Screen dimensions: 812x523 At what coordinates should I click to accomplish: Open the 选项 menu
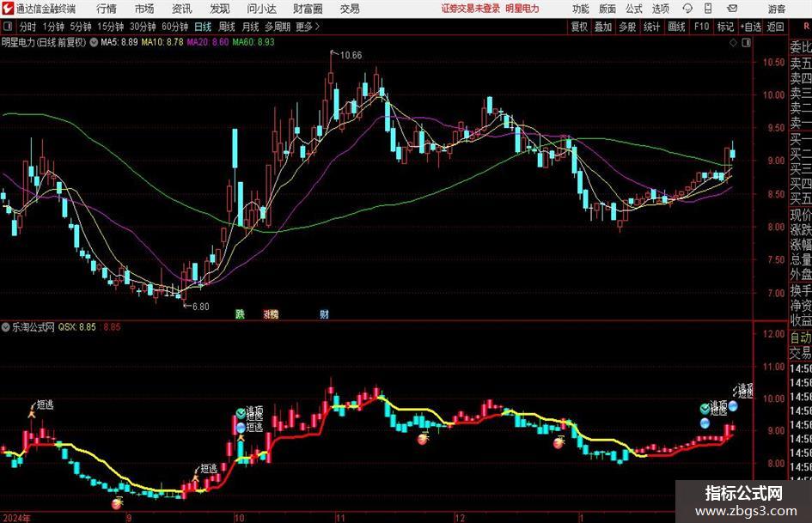(660, 9)
